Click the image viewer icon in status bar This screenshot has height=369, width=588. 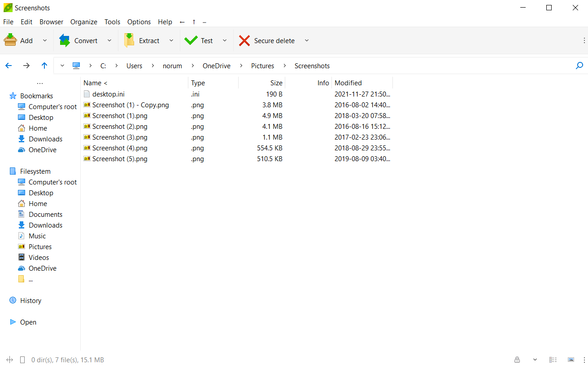[571, 360]
